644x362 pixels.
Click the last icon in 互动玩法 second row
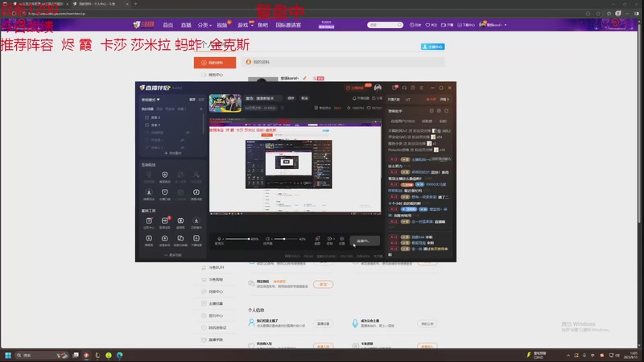[196, 194]
